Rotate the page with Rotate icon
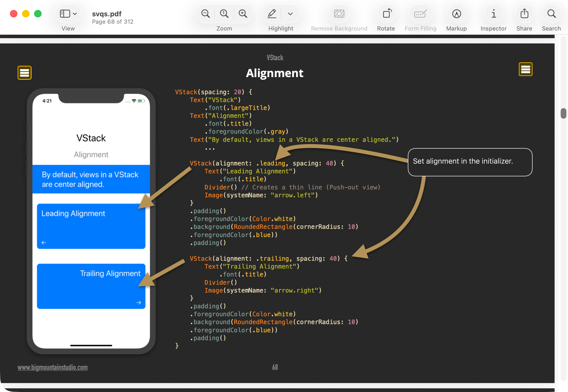The width and height of the screenshot is (568, 392). click(x=387, y=14)
